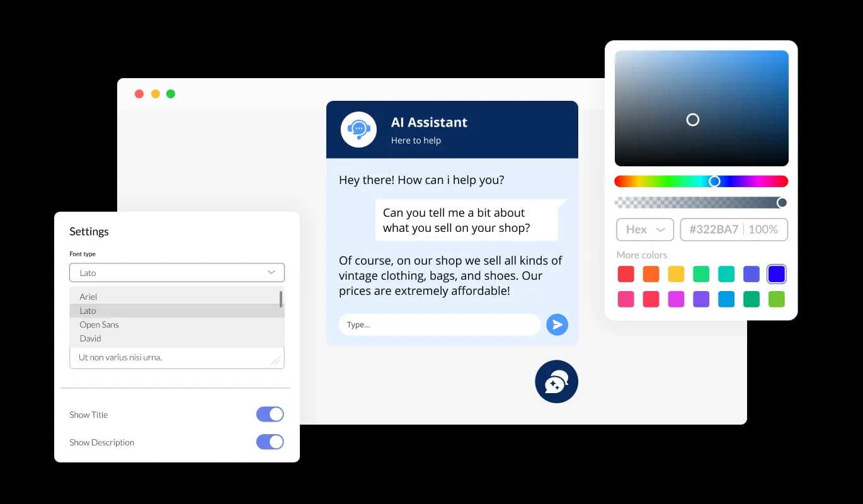Pick the magenta swatch in bottom row
863x504 pixels.
(x=676, y=299)
